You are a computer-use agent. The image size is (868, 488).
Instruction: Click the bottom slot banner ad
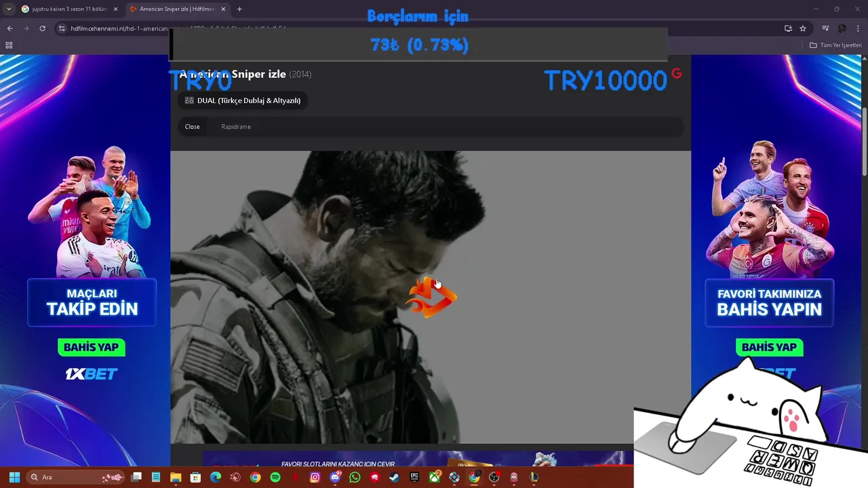(x=418, y=459)
